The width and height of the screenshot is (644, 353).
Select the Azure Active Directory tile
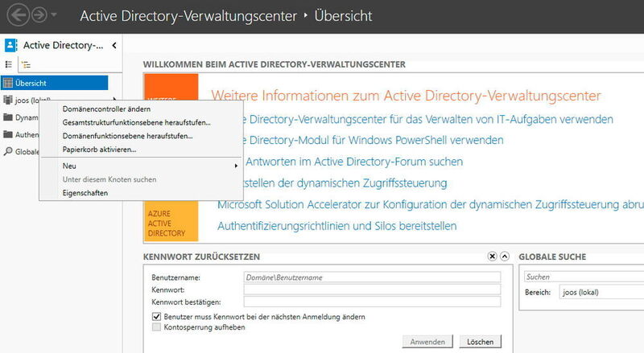point(171,221)
